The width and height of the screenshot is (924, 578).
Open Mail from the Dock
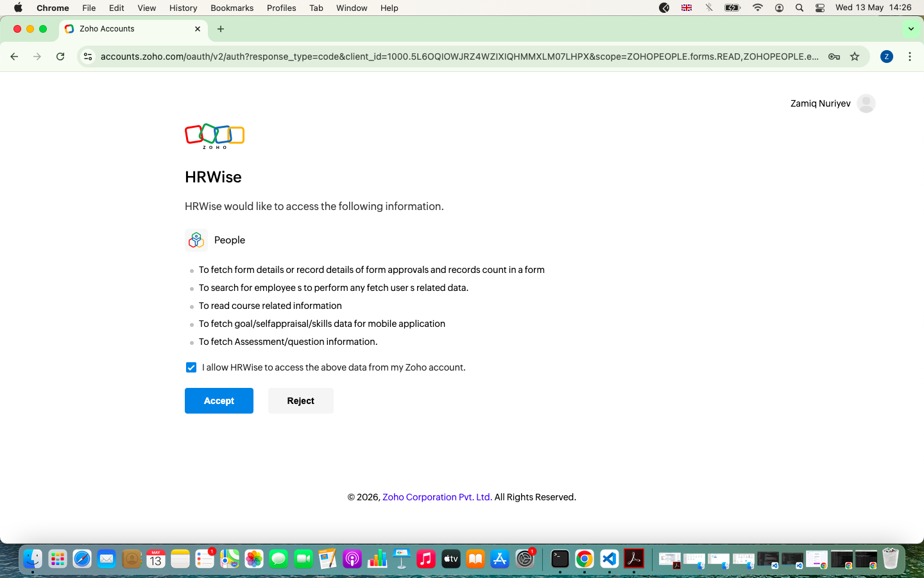pos(107,559)
